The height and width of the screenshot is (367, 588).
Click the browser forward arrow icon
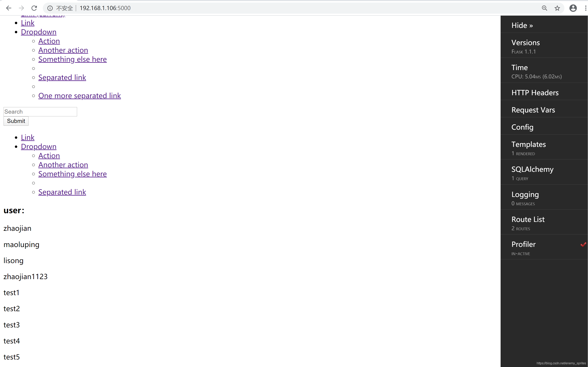click(x=21, y=8)
